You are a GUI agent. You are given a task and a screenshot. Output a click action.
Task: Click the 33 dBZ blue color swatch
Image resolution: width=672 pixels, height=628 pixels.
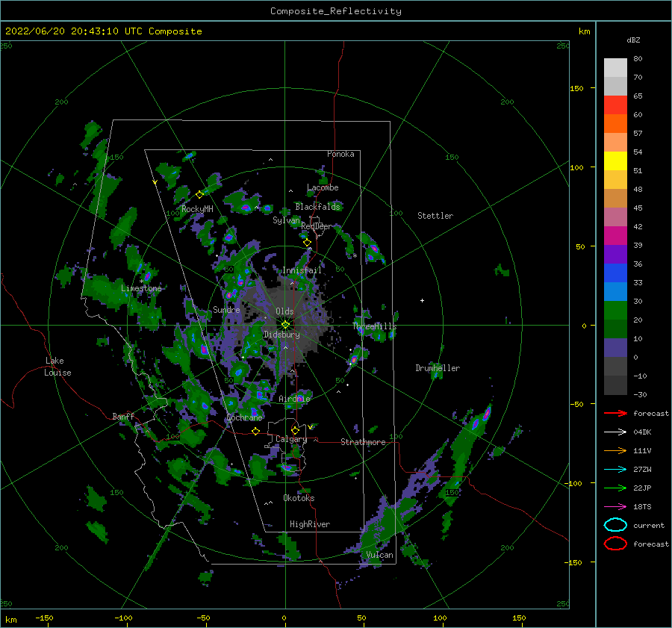(x=615, y=273)
